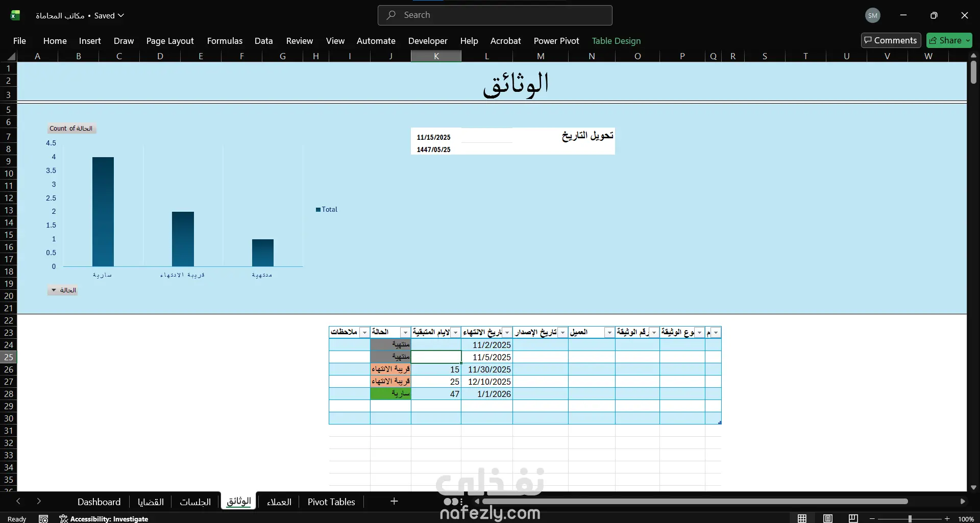Open the Page Layout tab

(x=170, y=41)
